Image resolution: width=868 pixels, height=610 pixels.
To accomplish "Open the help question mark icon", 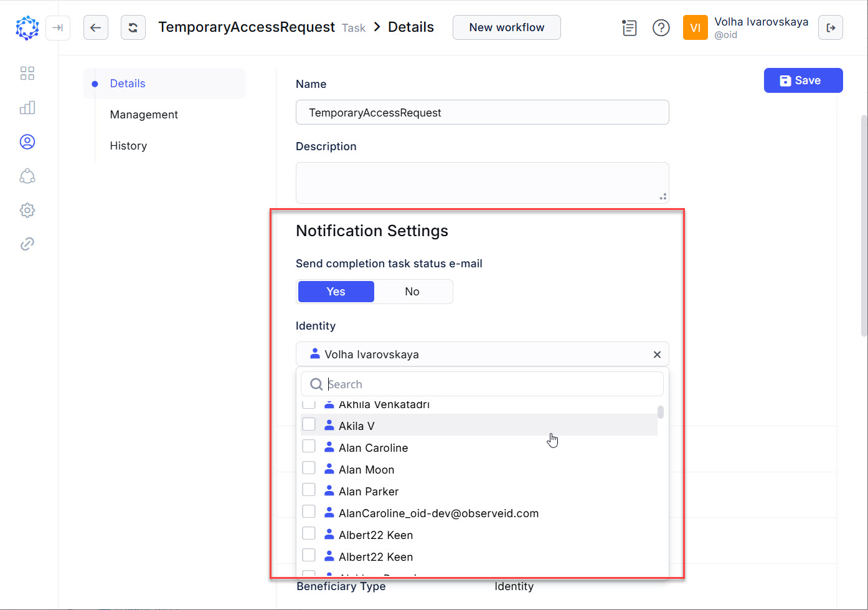I will pyautogui.click(x=661, y=27).
